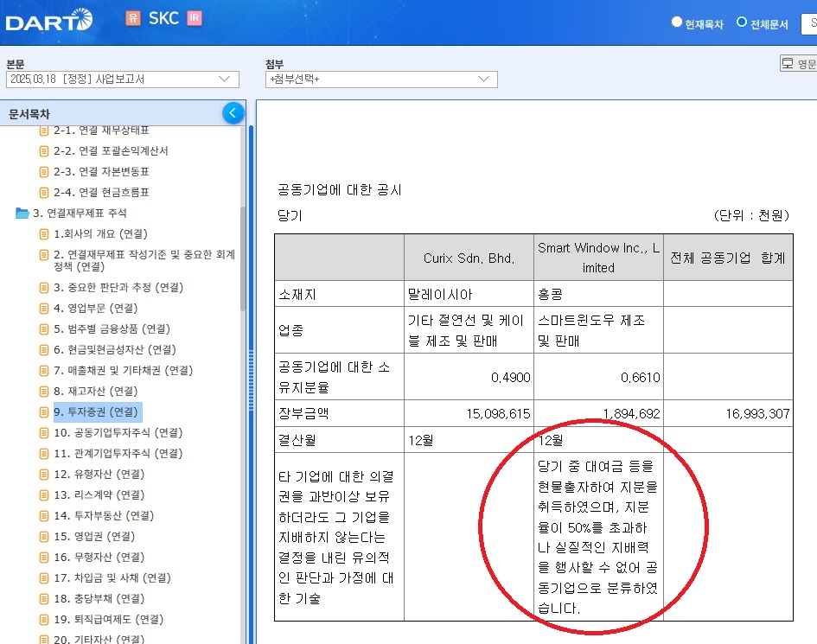Viewport: 817px width, 644px height.
Task: Click the outline panel vertical scrollbar
Action: click(251, 346)
